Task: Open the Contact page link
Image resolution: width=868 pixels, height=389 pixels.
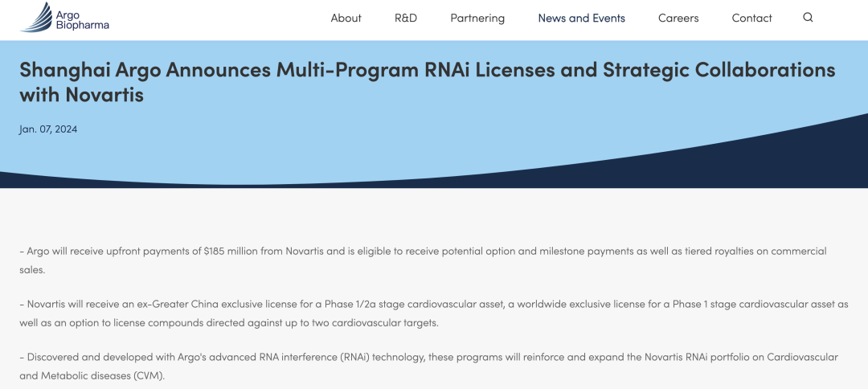Action: click(751, 18)
